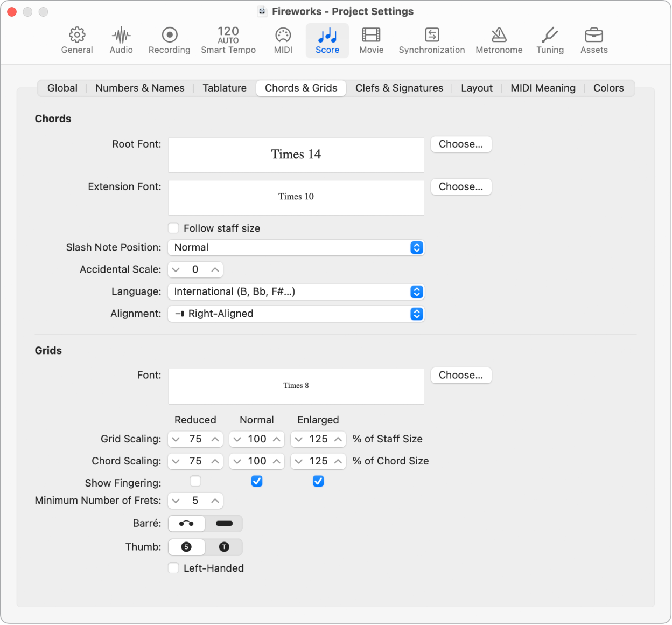Open the Tuning settings icon
The image size is (672, 625).
click(x=549, y=40)
